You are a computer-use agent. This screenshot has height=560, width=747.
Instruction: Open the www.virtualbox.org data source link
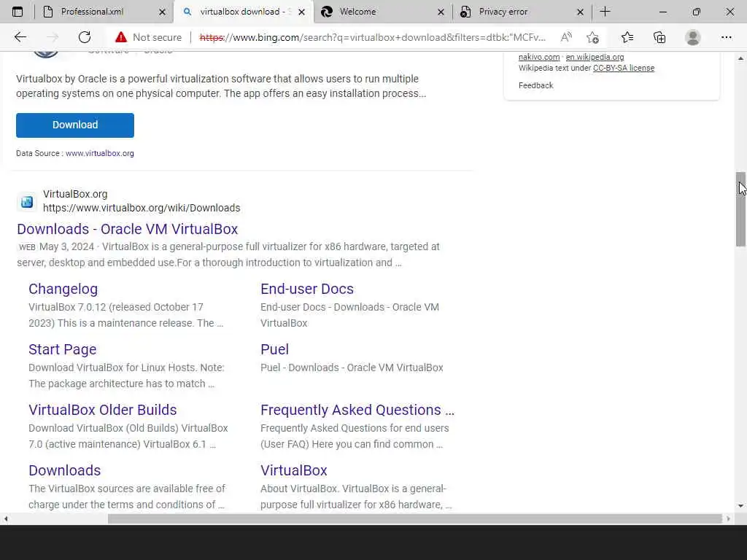[x=99, y=153]
